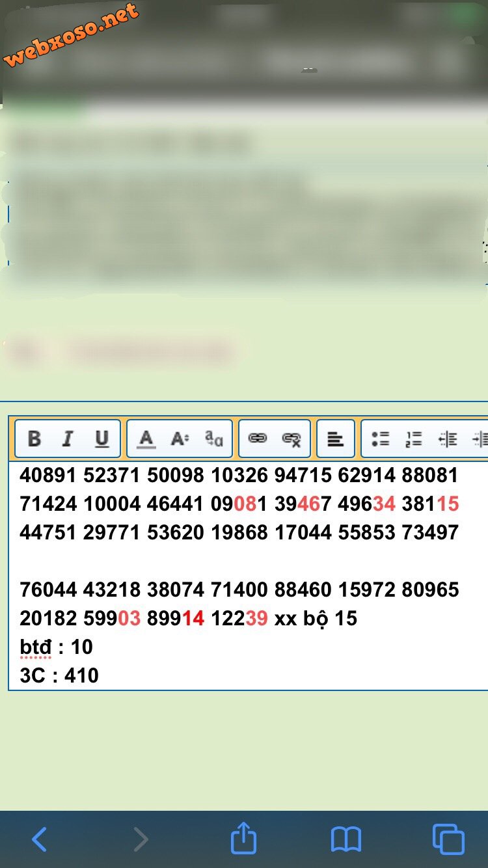
Task: Click number 46441 in editor
Action: pyautogui.click(x=176, y=504)
